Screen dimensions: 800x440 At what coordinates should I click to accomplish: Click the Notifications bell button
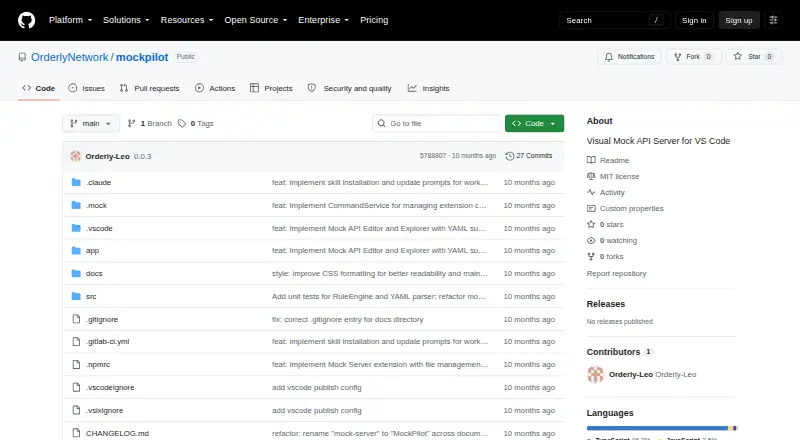point(630,57)
